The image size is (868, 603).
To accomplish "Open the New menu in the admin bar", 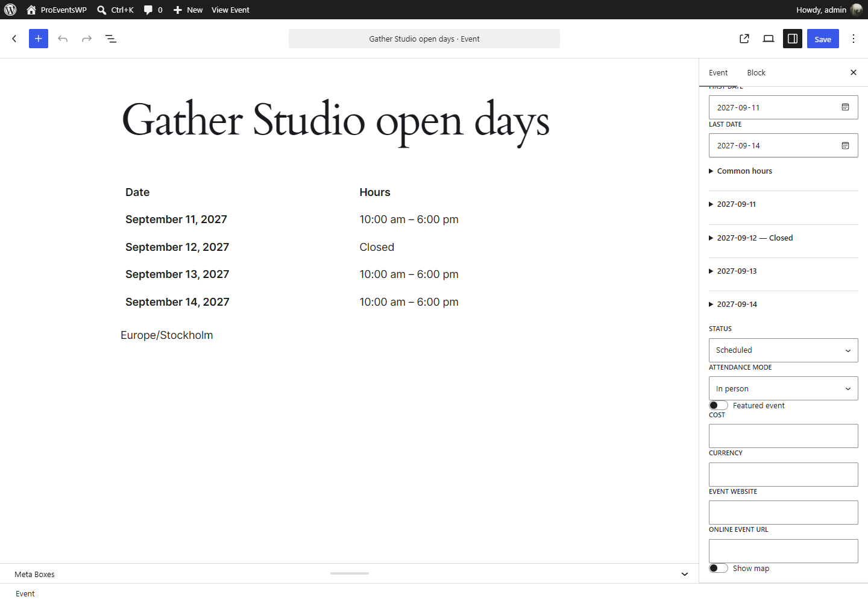I will click(x=188, y=10).
